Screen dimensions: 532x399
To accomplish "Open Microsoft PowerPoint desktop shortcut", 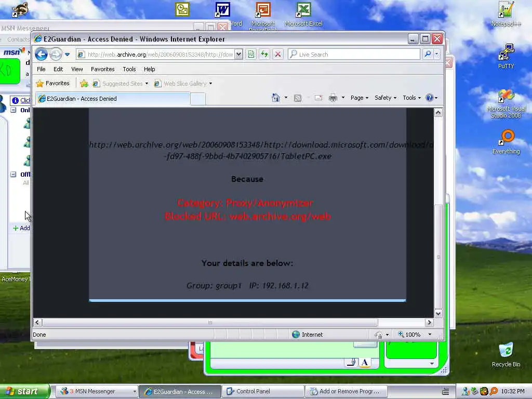I will click(263, 15).
